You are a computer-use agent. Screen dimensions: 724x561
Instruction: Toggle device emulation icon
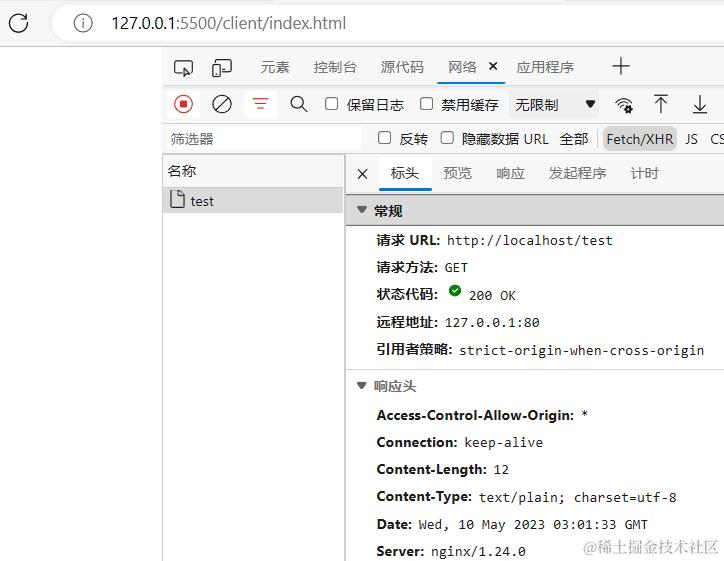(222, 68)
